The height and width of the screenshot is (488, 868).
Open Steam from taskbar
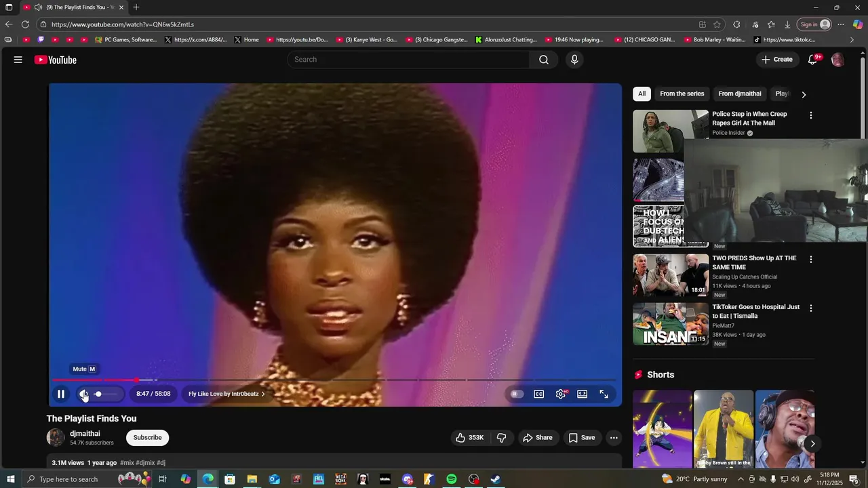(x=496, y=479)
